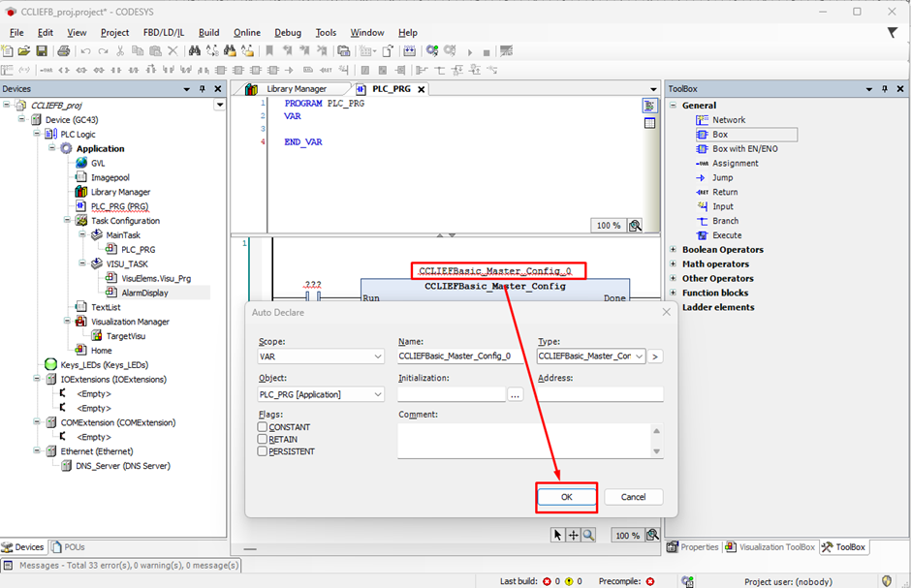911x588 pixels.
Task: Click the Find binoculars icon
Action: point(195,51)
